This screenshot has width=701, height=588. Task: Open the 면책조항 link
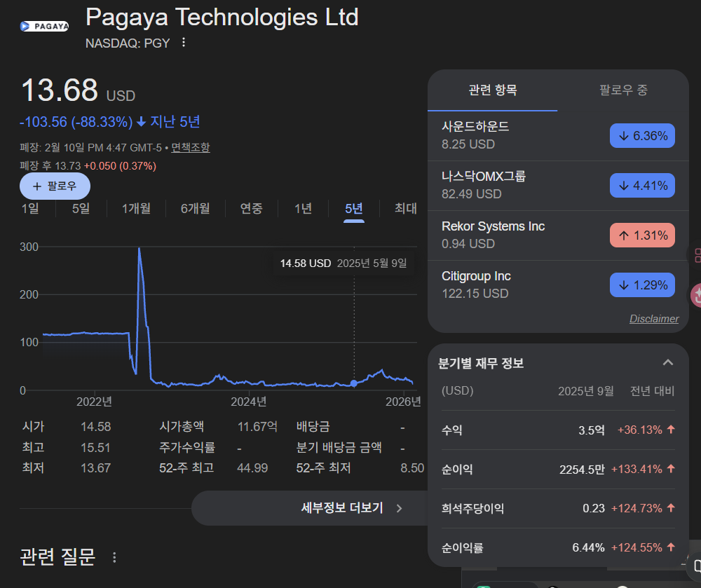(x=190, y=147)
